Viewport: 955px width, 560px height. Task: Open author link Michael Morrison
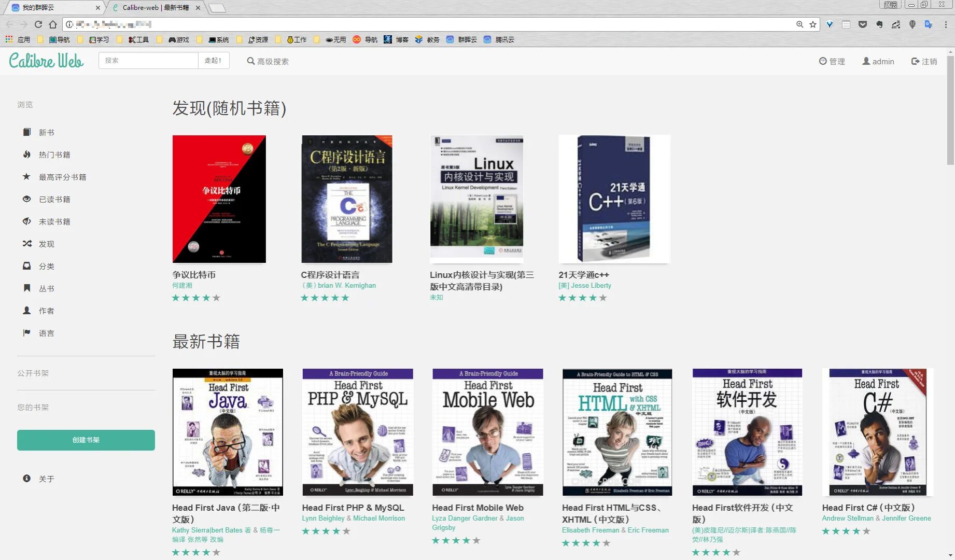pyautogui.click(x=379, y=519)
